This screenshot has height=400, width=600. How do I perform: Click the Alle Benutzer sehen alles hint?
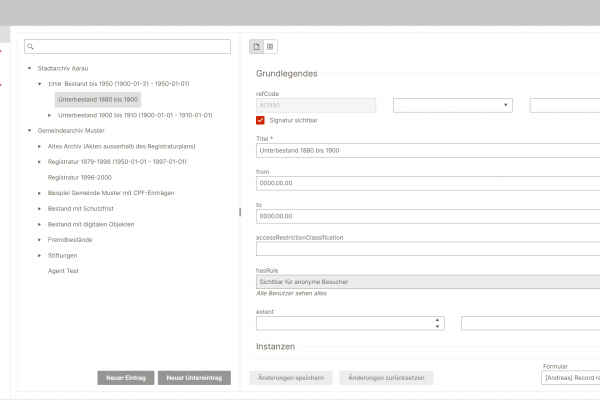[x=291, y=294]
